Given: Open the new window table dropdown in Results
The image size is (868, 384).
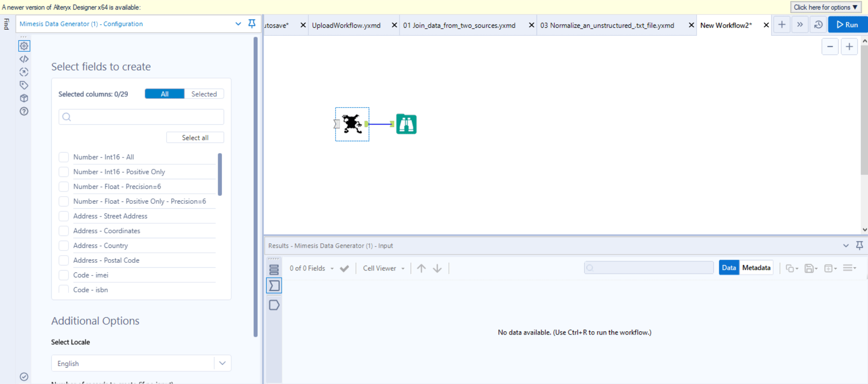Looking at the screenshot, I should pos(830,268).
